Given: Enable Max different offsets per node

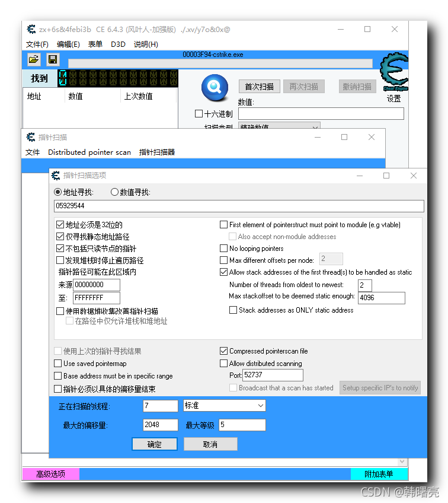Looking at the screenshot, I should click(223, 260).
